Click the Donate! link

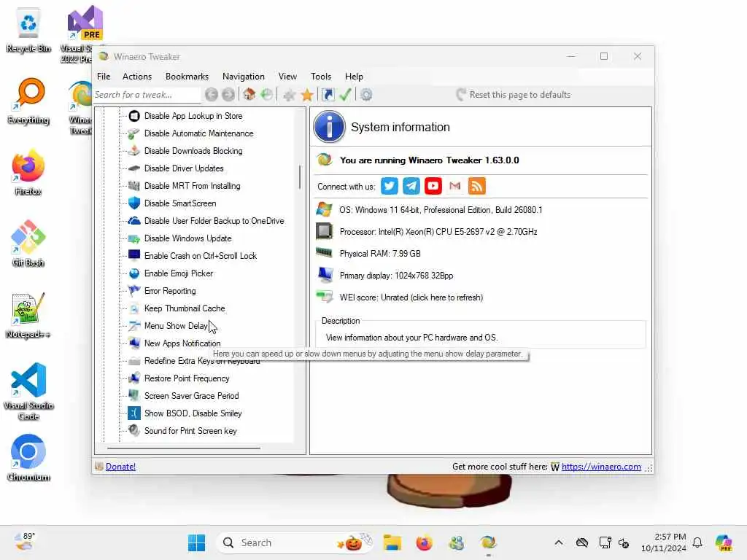120,467
